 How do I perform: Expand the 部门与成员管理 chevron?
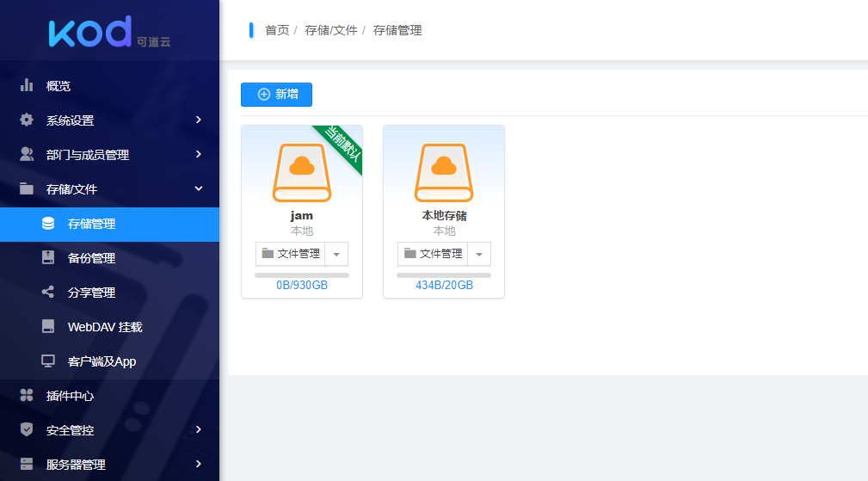point(199,155)
